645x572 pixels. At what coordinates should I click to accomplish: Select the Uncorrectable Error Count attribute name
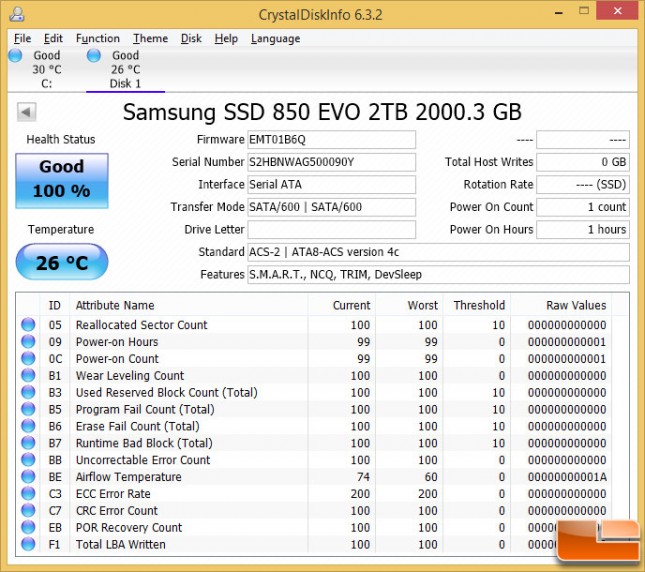pyautogui.click(x=143, y=460)
